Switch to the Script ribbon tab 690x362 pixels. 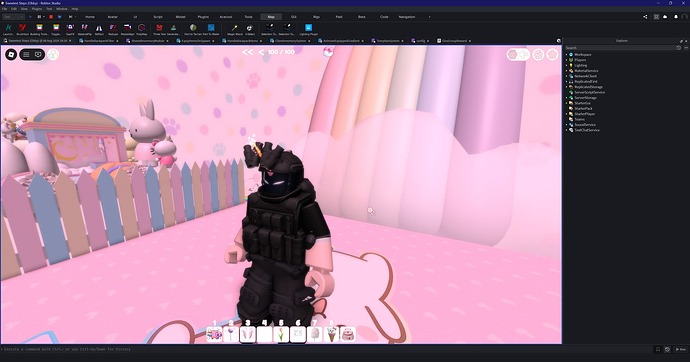pyautogui.click(x=158, y=17)
